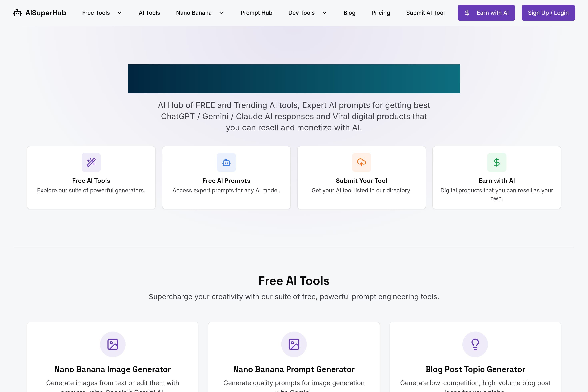This screenshot has height=392, width=588.
Task: Click the AI Tools navigation link
Action: pyautogui.click(x=149, y=13)
